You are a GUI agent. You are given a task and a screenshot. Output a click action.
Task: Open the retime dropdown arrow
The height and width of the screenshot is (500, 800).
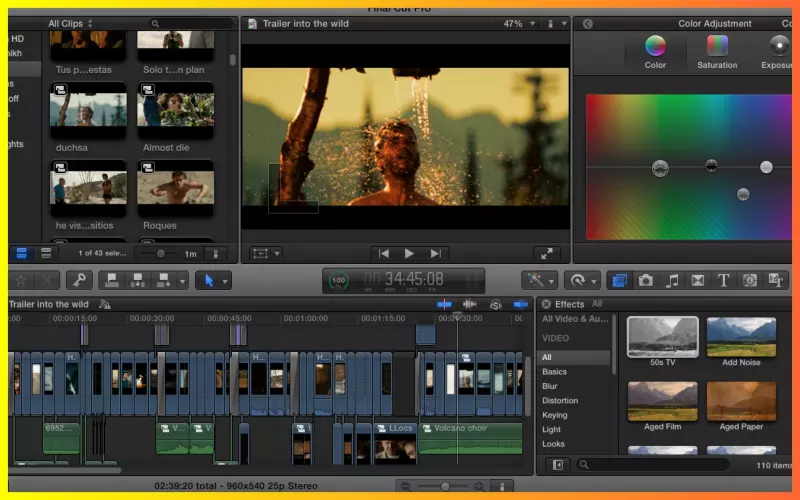pos(594,281)
